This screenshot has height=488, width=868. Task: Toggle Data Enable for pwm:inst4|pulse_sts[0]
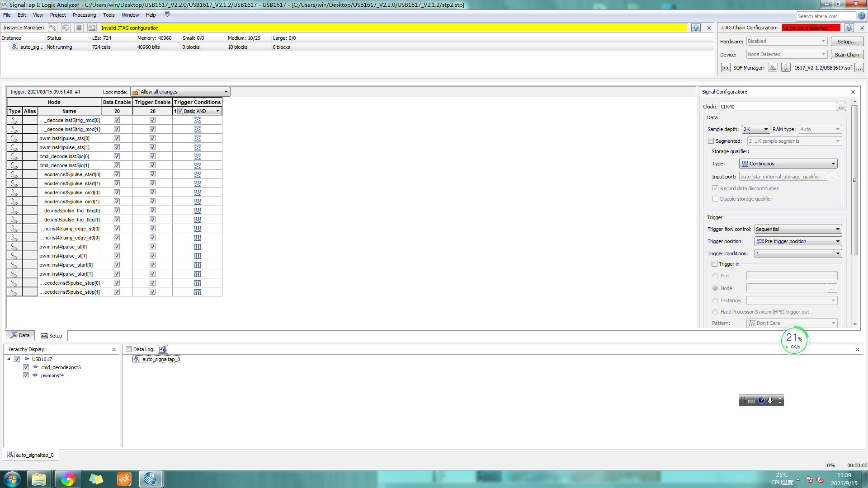click(x=117, y=138)
